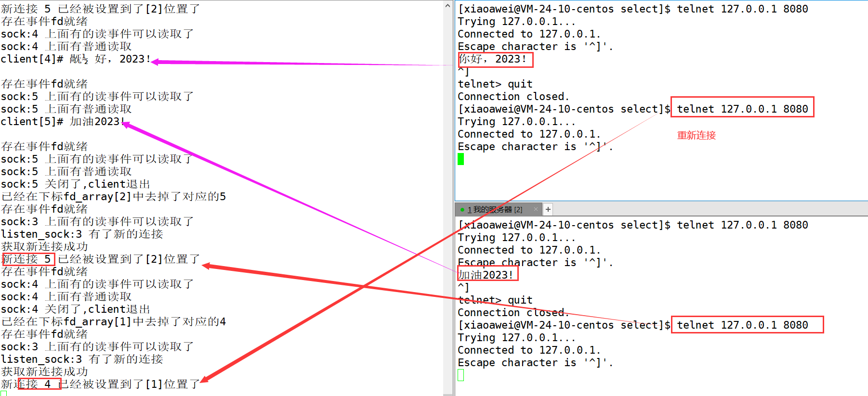Click the line '已经在下标fd_array[1]中去掉了对应的4'

pos(114,321)
